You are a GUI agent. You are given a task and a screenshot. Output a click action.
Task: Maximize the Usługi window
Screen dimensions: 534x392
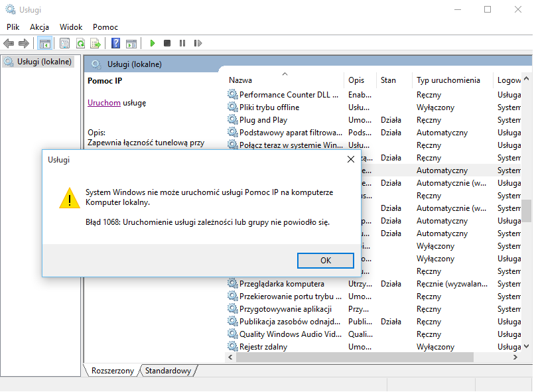click(488, 9)
